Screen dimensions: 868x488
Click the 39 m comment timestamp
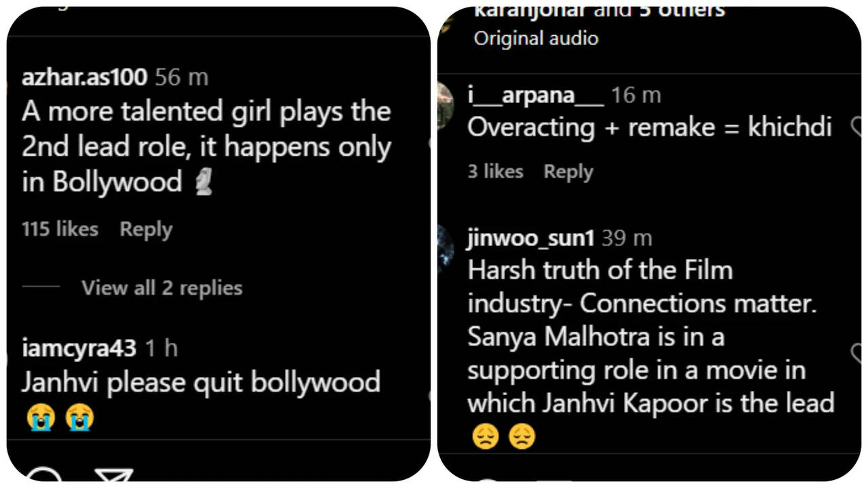pos(627,238)
